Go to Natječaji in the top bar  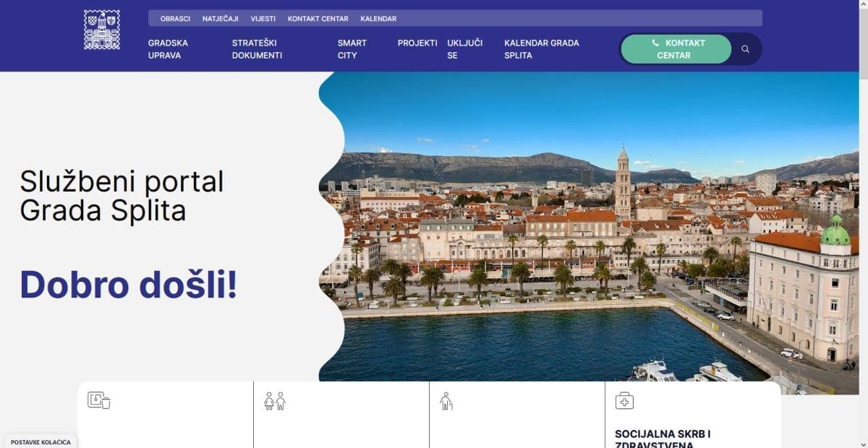click(x=220, y=19)
